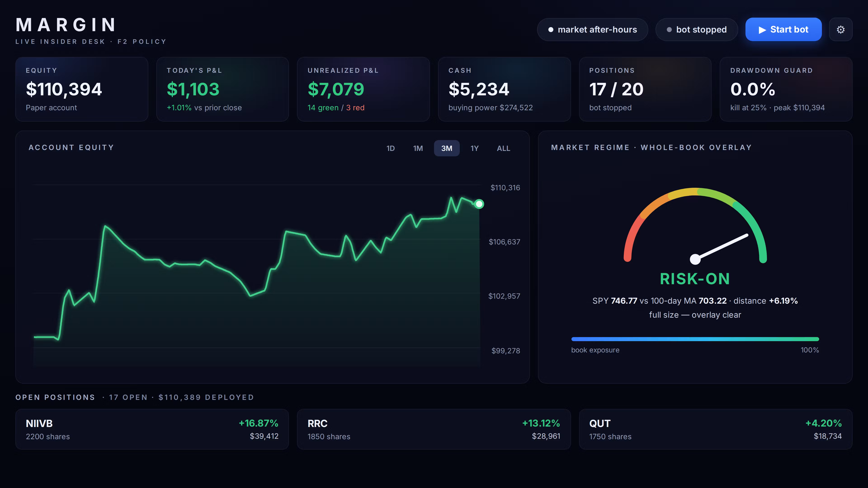This screenshot has height=488, width=868.
Task: Click the Start bot play button
Action: click(x=783, y=30)
